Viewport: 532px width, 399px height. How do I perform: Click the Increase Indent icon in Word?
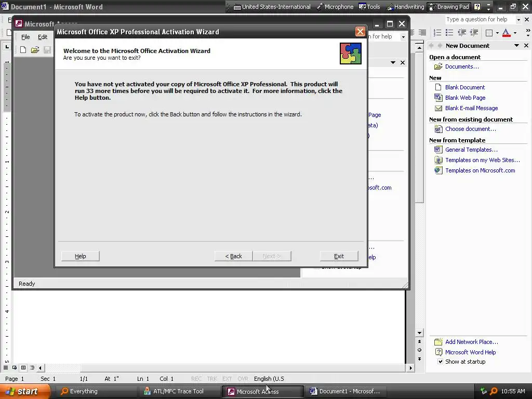(474, 33)
